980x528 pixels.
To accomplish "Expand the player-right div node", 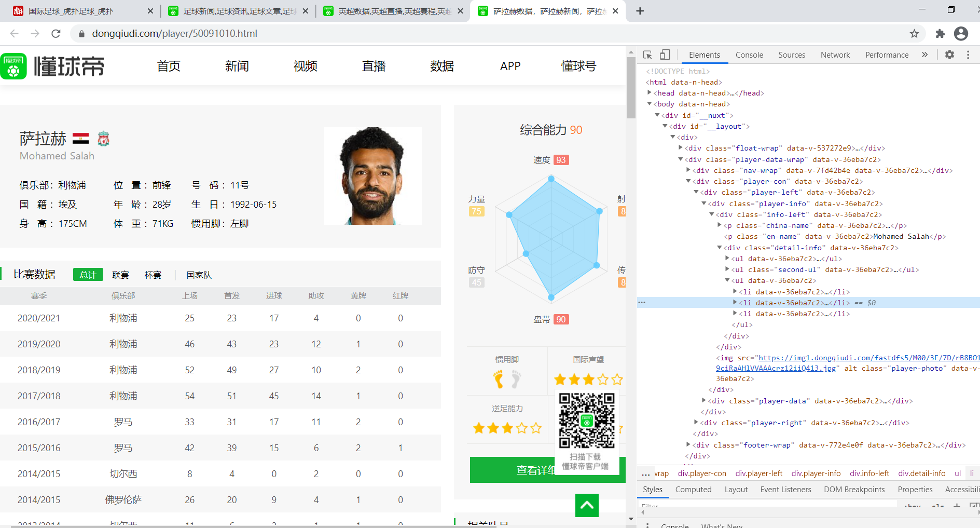I will (696, 423).
